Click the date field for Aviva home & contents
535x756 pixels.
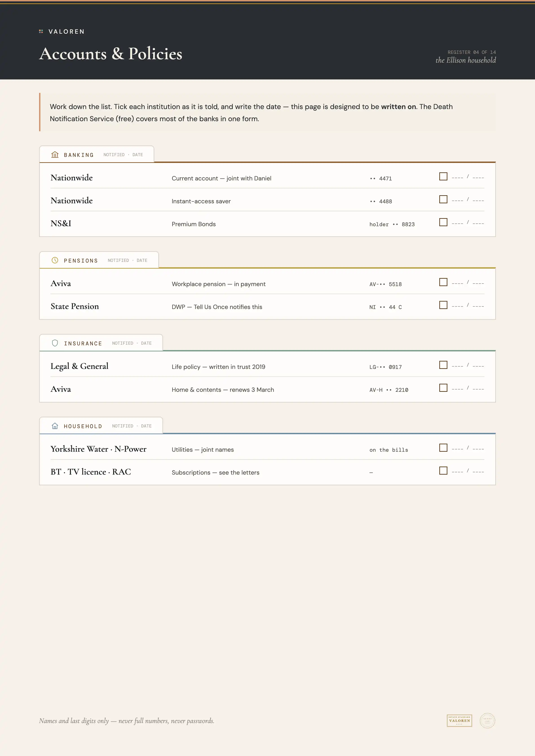tap(468, 388)
